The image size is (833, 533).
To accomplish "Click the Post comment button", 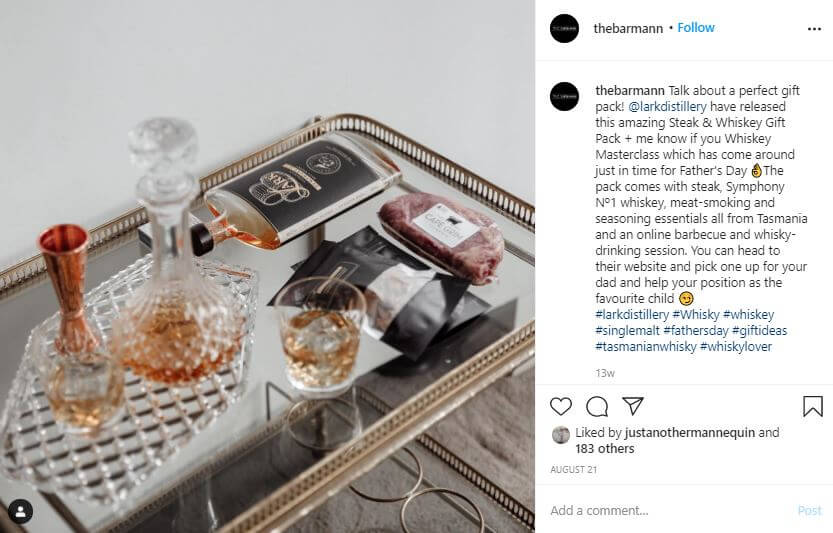I will coord(810,510).
